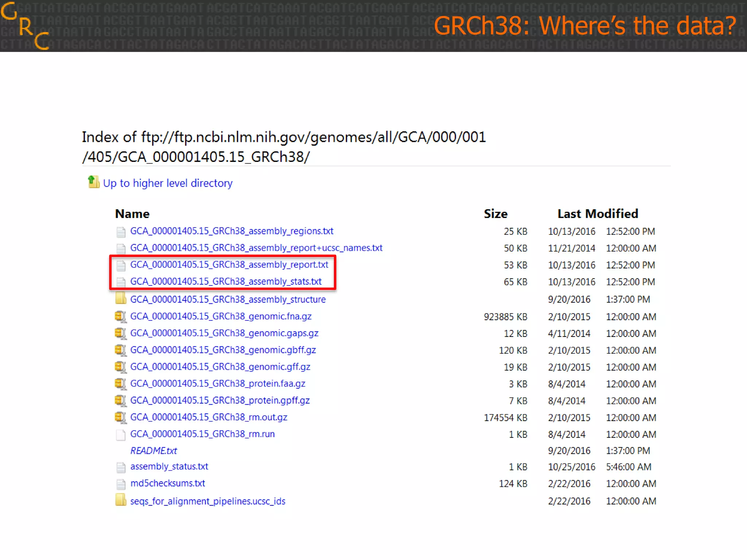This screenshot has height=560, width=747.
Task: Click the 65 KB size value
Action: click(515, 282)
